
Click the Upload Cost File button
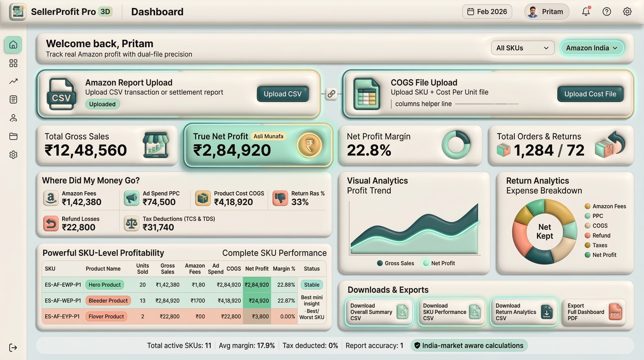pos(590,94)
